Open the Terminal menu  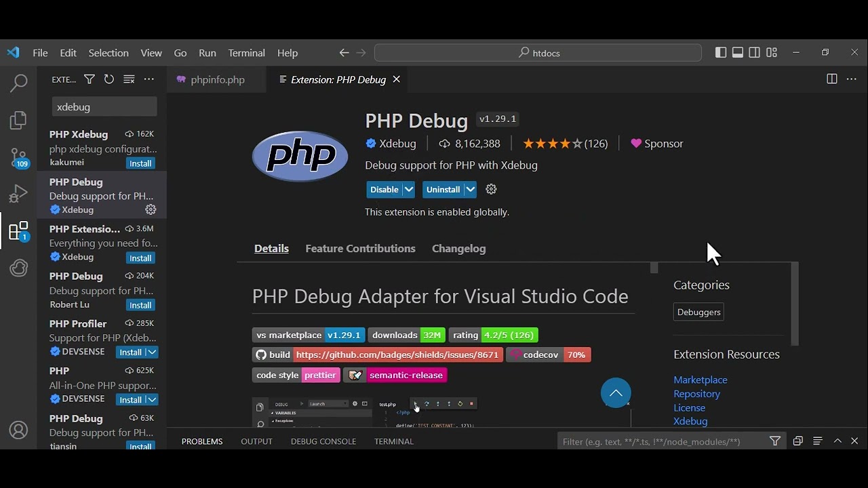pyautogui.click(x=247, y=53)
